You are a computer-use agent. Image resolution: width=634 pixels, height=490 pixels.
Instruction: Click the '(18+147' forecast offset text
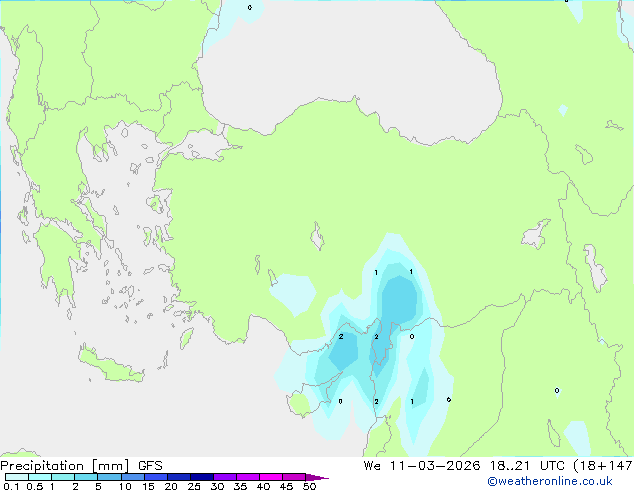[x=603, y=466]
